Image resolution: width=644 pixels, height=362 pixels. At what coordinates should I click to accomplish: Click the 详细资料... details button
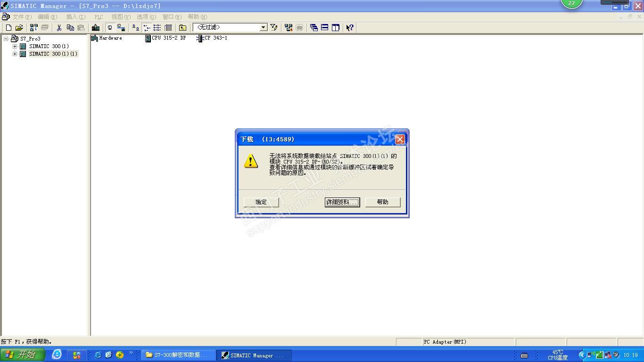(342, 202)
